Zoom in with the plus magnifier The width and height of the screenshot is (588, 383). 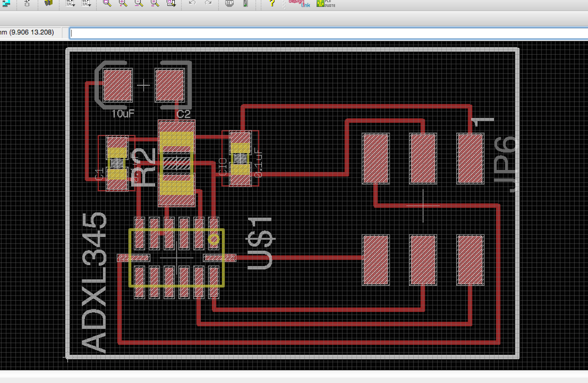[x=123, y=3]
